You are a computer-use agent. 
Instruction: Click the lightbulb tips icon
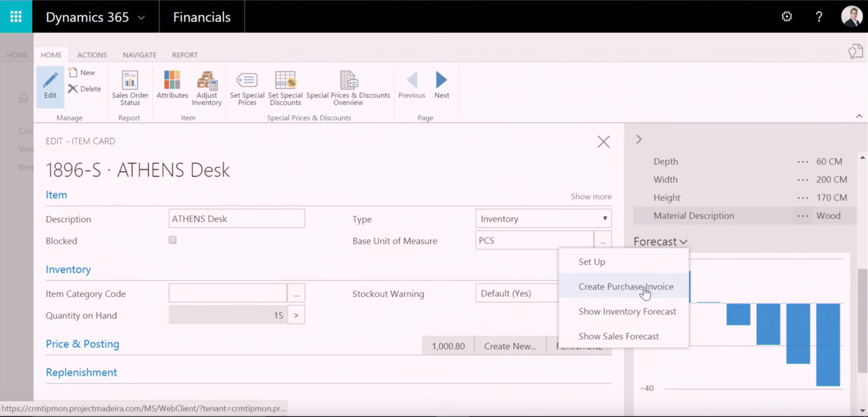(x=855, y=52)
